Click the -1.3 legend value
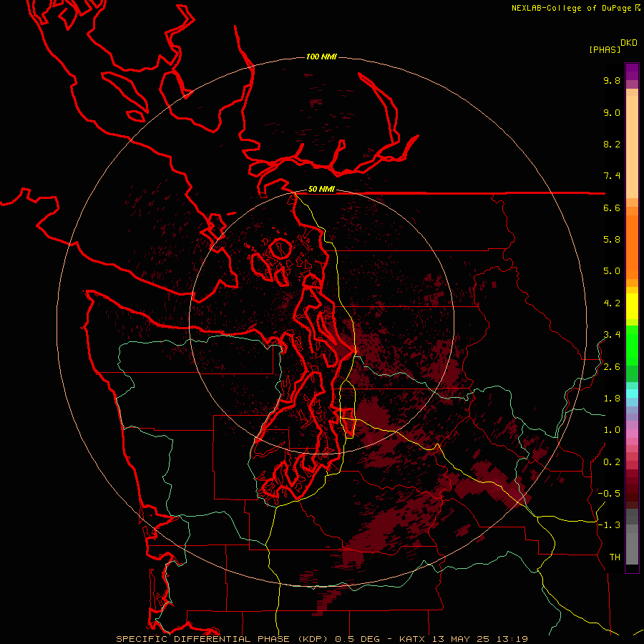 click(x=609, y=525)
